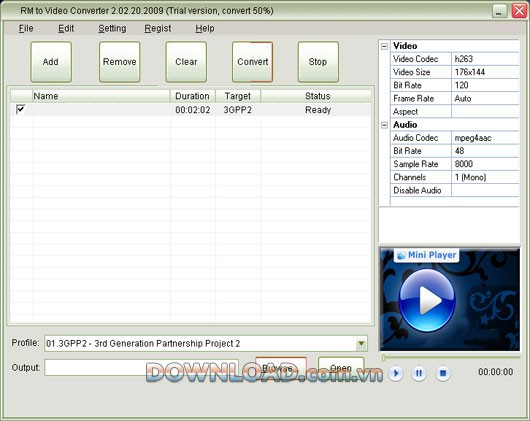530x421 pixels.
Task: Select the Frame Rate value Auto
Action: 485,98
